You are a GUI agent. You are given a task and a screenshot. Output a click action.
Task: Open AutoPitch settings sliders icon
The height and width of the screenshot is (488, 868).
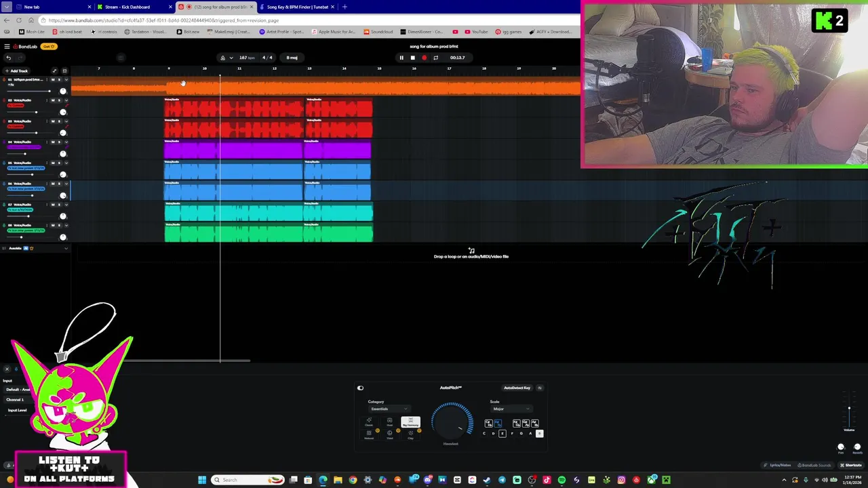click(540, 388)
